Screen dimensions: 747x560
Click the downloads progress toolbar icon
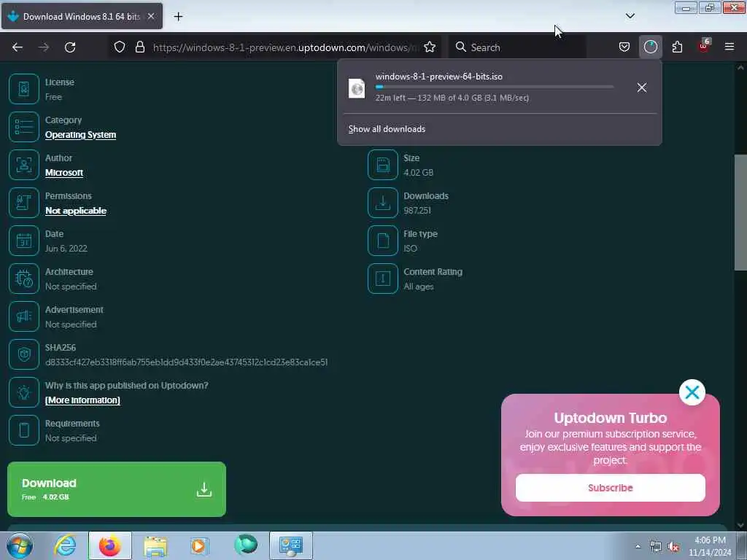click(x=650, y=47)
